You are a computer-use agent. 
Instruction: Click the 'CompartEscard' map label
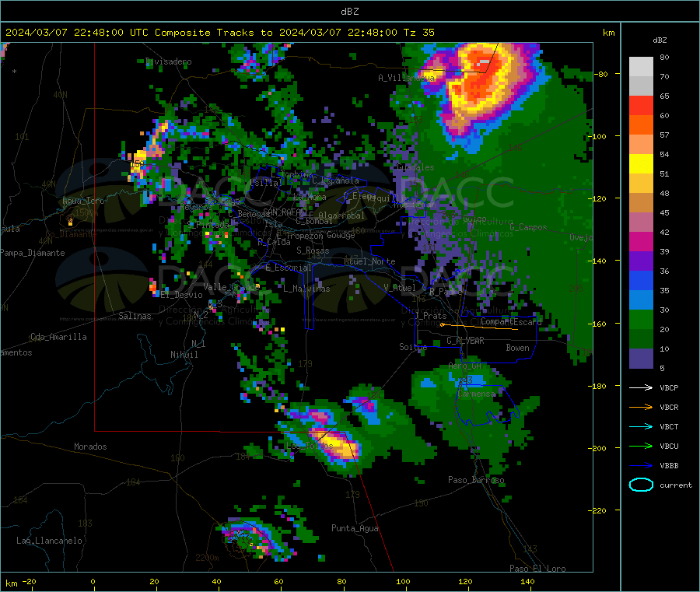(511, 321)
